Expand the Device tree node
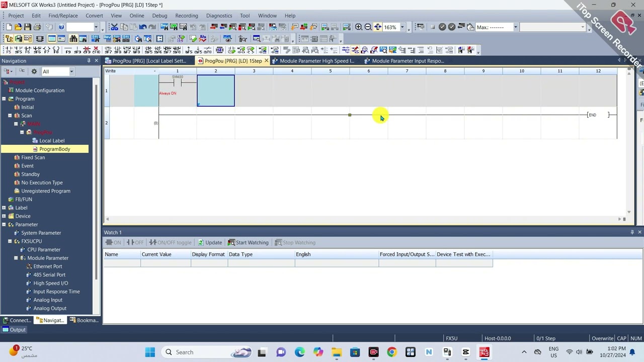The width and height of the screenshot is (644, 362). tap(4, 216)
